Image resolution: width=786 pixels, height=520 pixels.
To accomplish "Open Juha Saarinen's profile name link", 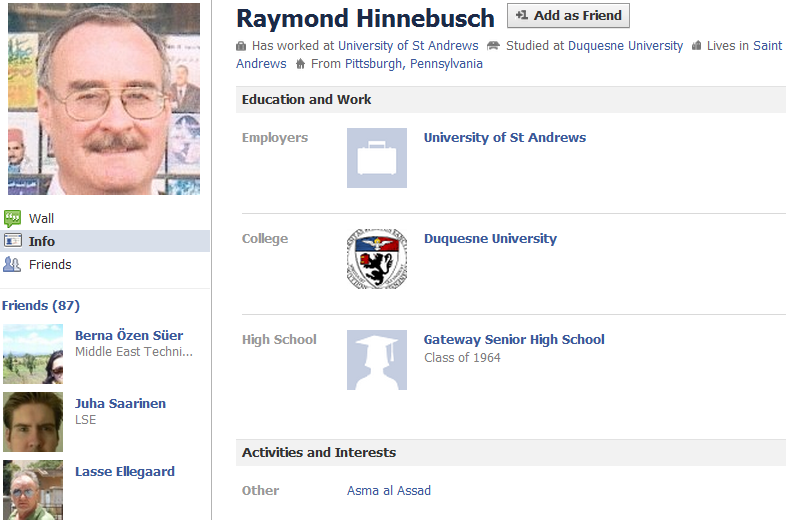I will [120, 403].
